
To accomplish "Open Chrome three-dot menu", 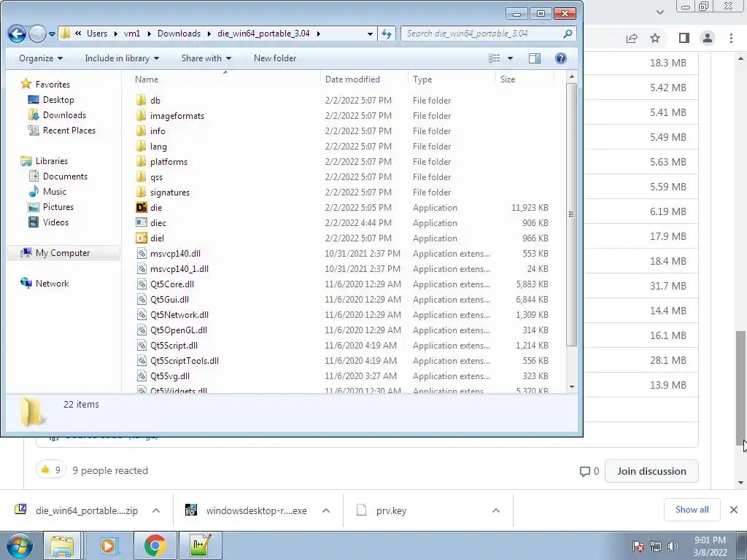I will point(731,38).
